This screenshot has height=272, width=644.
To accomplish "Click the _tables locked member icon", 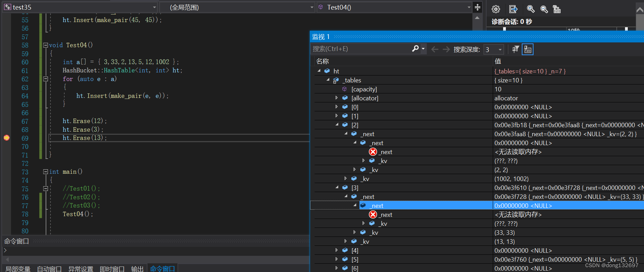I will [x=336, y=80].
